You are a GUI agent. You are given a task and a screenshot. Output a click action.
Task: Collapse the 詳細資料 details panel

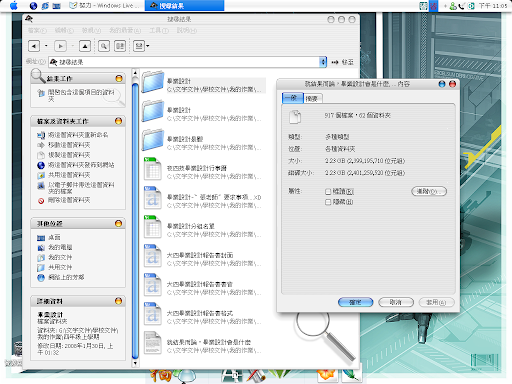click(x=118, y=301)
